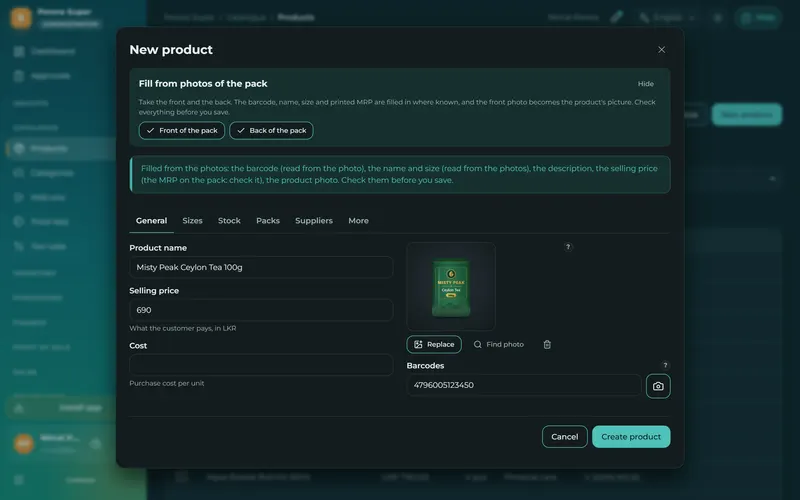Click the empty Cost input field
800x500 pixels.
coord(261,365)
